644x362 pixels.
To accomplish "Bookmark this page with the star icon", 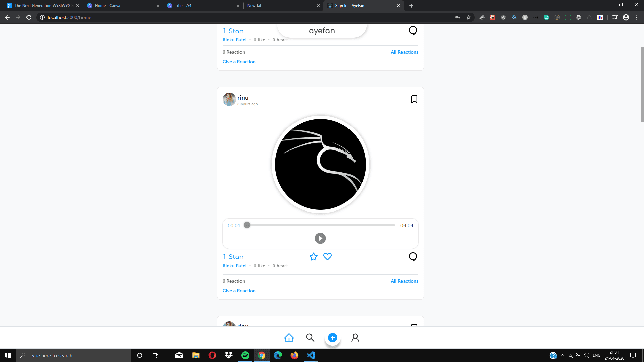I will (469, 17).
